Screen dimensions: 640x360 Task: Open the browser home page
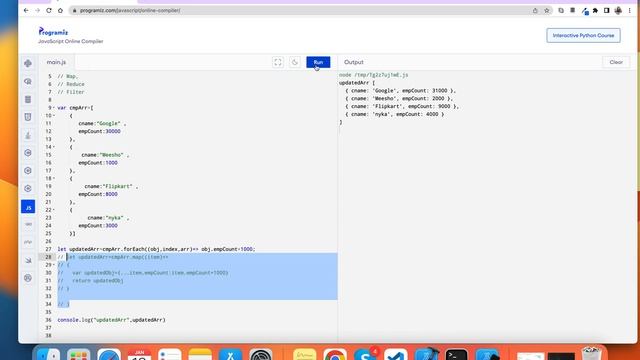tap(60, 10)
